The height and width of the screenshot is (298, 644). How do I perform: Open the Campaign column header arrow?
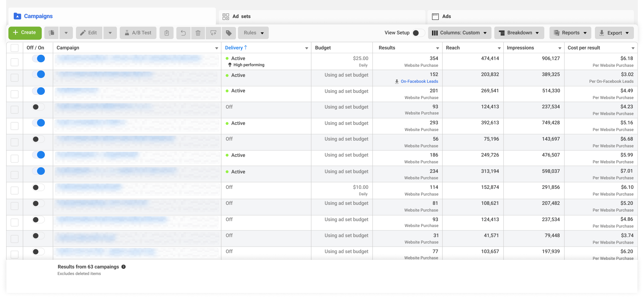pyautogui.click(x=217, y=48)
